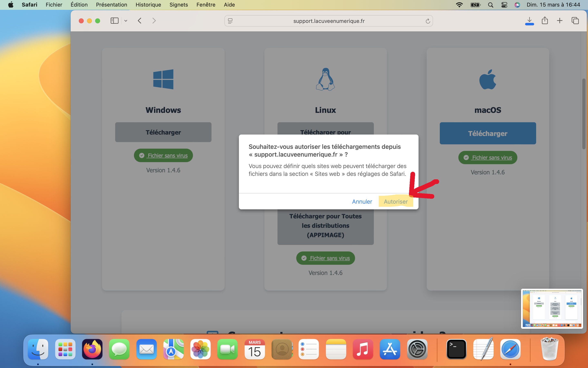Show the tab overview icon
Viewport: 588px width, 368px height.
pos(575,21)
